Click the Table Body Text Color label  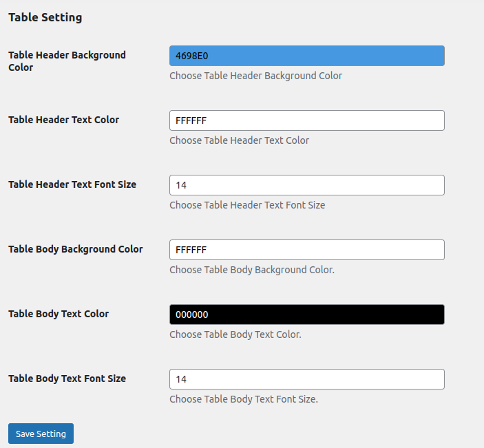(59, 314)
